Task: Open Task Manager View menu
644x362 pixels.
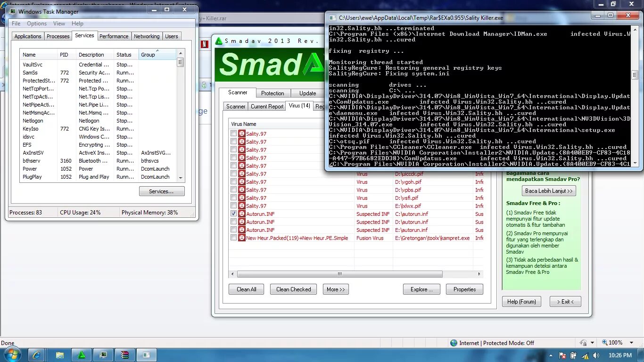Action: (x=59, y=24)
